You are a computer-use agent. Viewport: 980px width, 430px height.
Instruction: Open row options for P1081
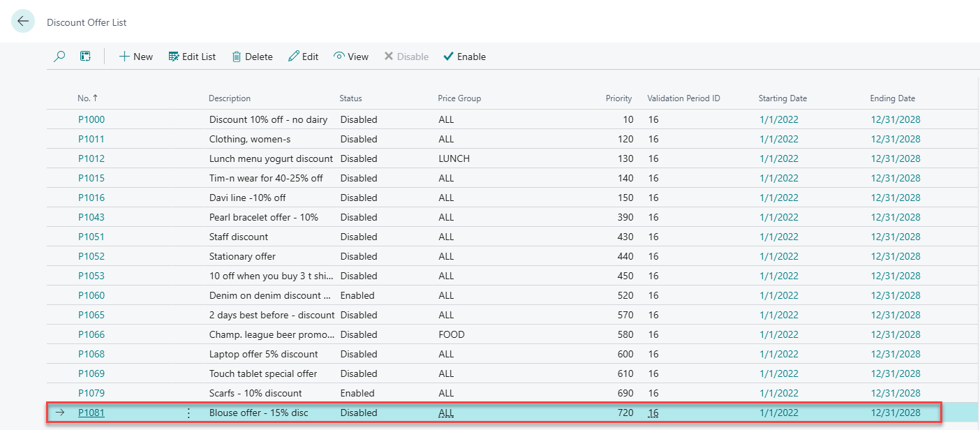[188, 413]
